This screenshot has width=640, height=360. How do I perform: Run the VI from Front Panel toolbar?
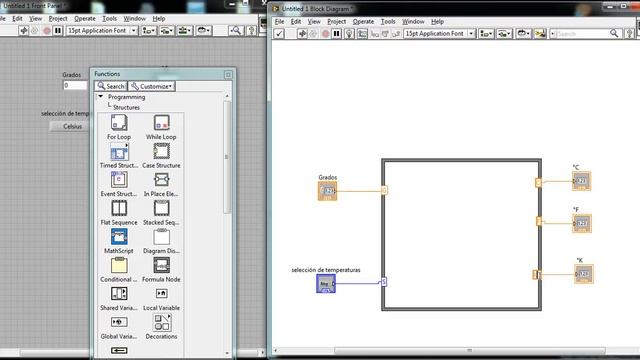[x=24, y=31]
